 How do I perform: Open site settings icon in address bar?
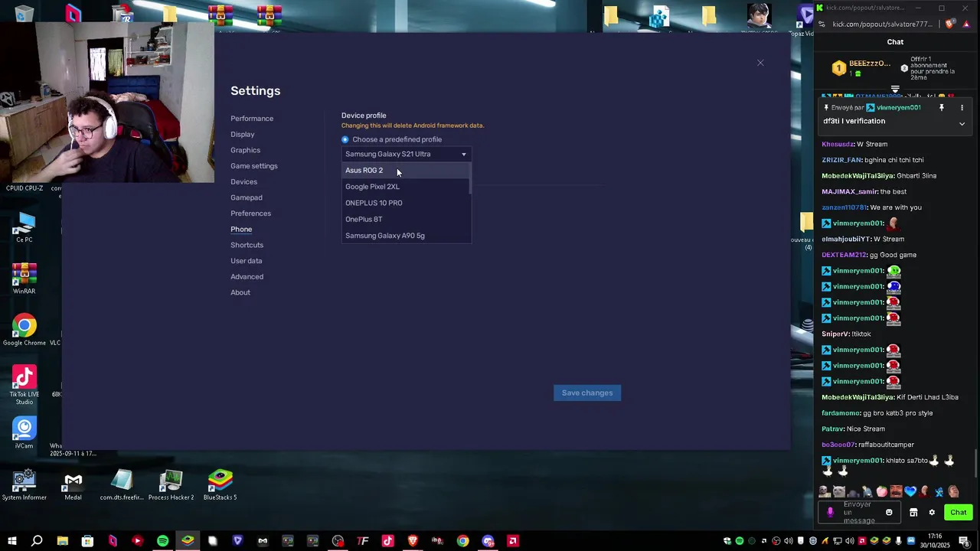tap(822, 24)
